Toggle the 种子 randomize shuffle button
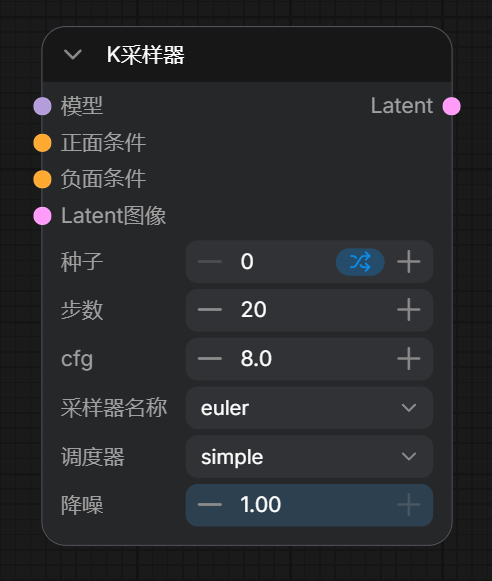 click(x=360, y=262)
